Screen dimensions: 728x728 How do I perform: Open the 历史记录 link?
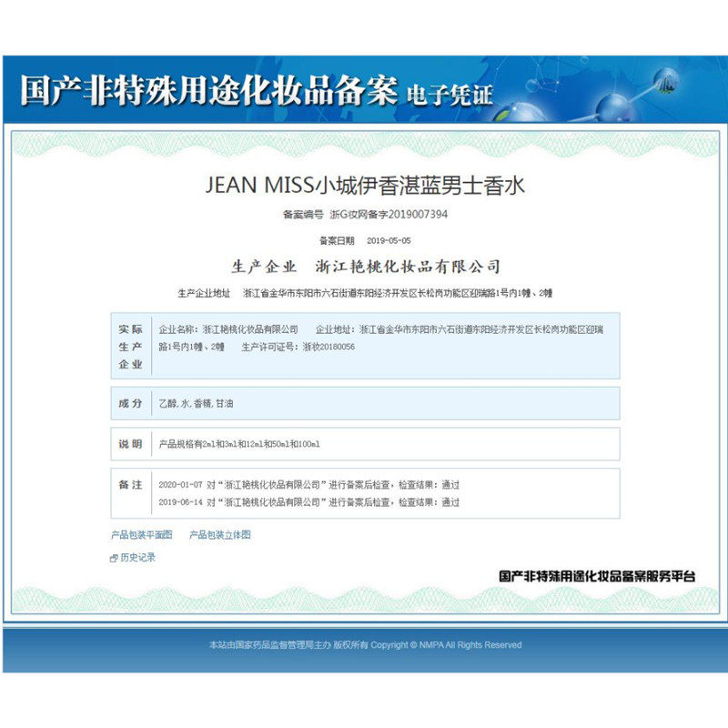coord(138,557)
